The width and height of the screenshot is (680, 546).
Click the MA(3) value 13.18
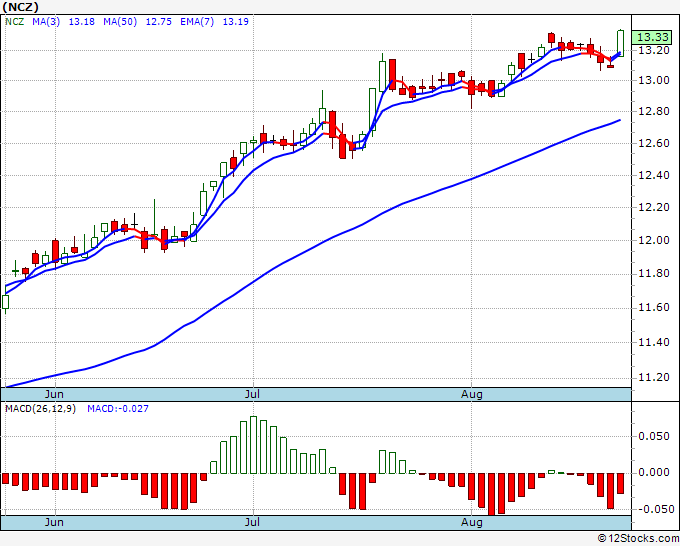pyautogui.click(x=82, y=21)
